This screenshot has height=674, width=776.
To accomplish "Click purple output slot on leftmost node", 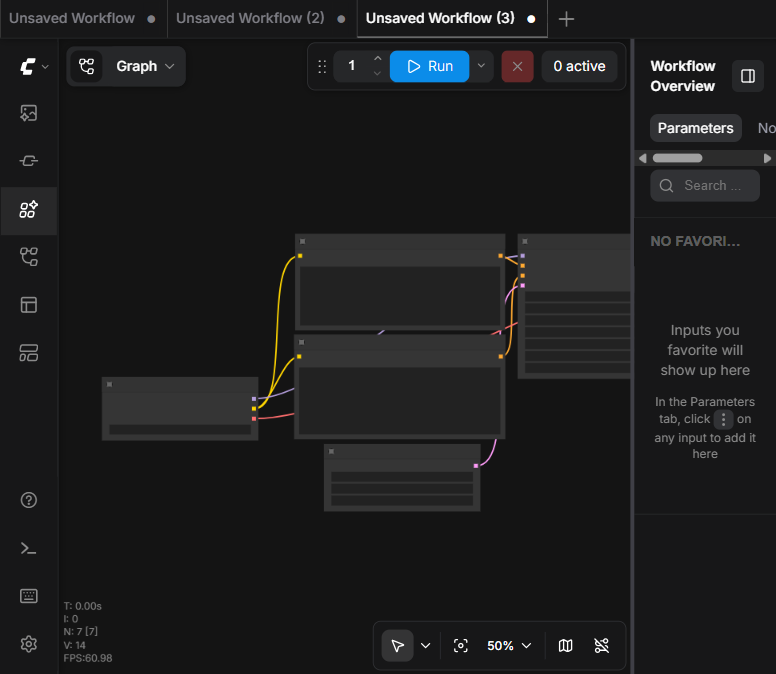I will click(x=254, y=399).
